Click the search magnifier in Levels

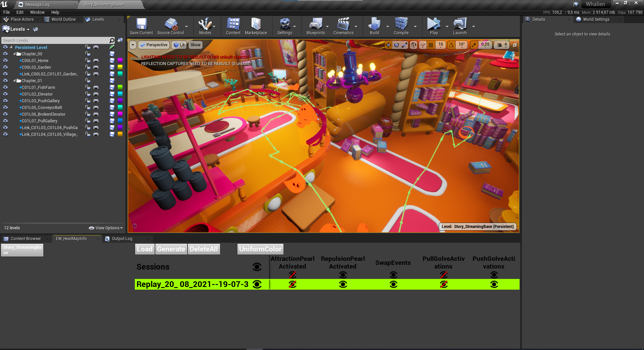click(x=112, y=41)
